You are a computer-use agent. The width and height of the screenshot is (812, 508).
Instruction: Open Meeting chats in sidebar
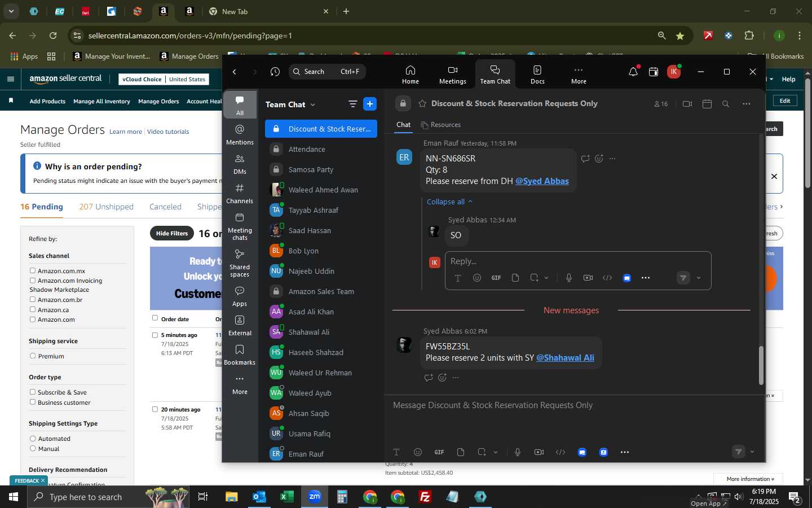pos(240,226)
